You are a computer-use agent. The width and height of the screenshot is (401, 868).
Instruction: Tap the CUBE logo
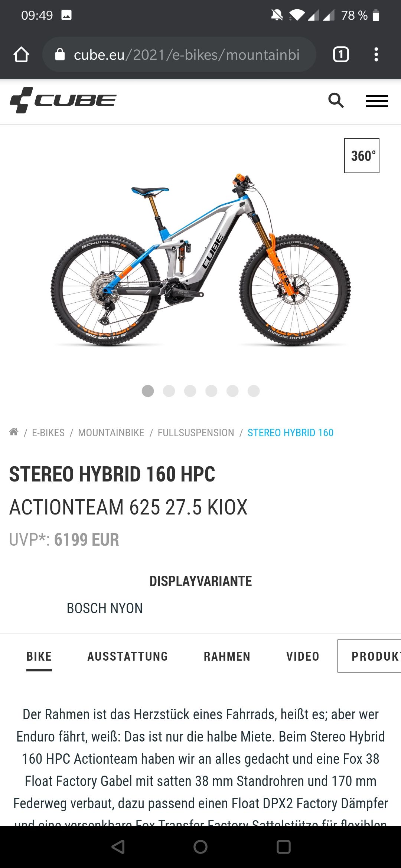pyautogui.click(x=63, y=100)
